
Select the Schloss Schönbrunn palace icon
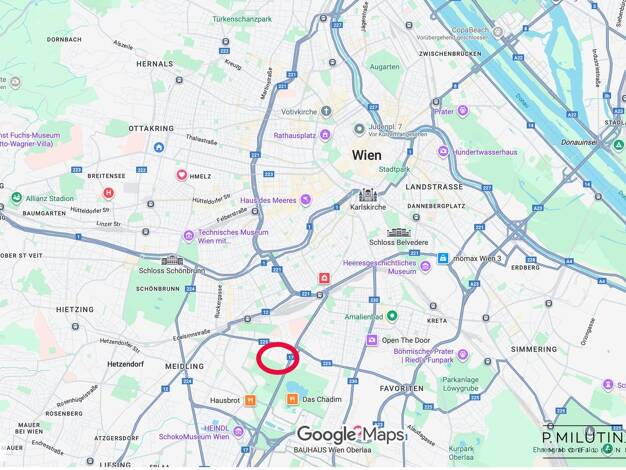172,261
